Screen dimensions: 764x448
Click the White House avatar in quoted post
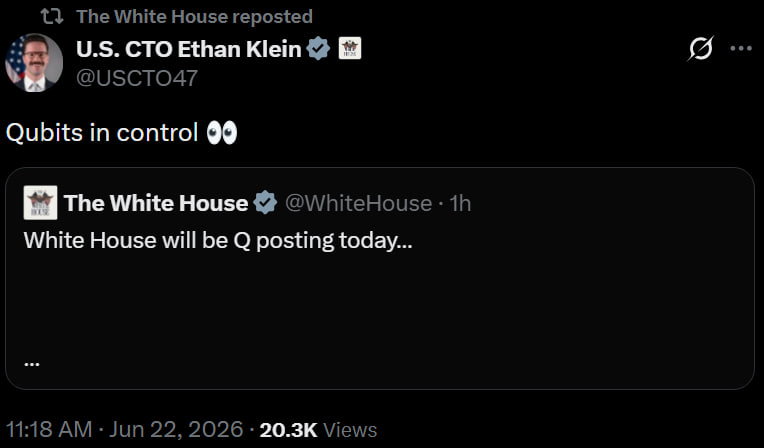point(40,202)
